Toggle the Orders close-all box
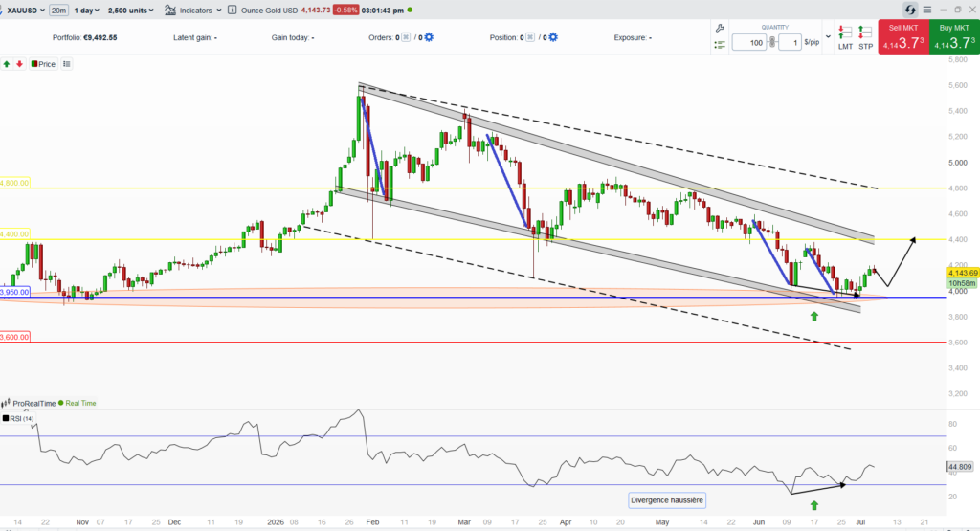 tap(406, 37)
